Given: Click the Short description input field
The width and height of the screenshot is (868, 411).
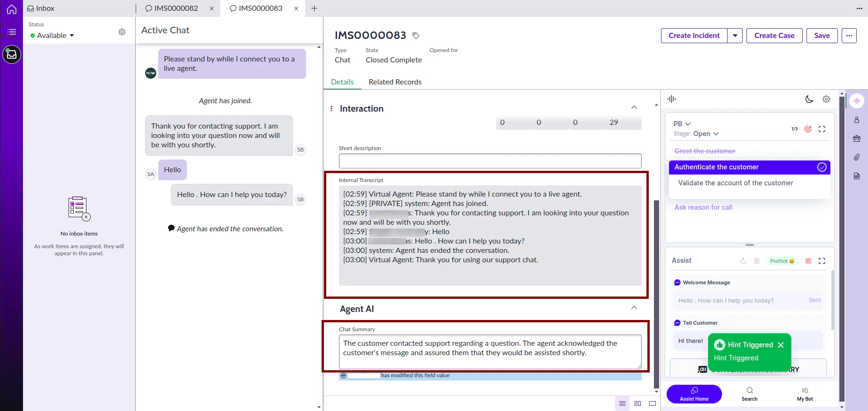Looking at the screenshot, I should pos(490,161).
